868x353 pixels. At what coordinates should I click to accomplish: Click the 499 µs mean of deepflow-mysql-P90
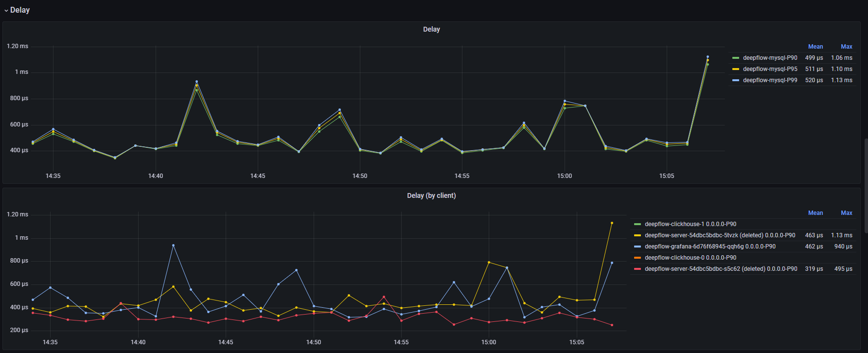814,58
